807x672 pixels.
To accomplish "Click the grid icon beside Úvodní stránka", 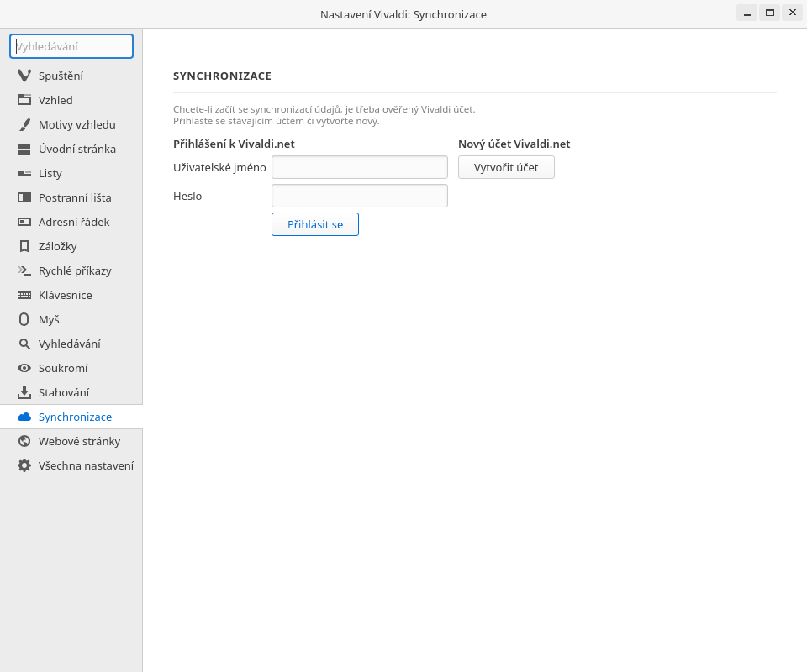I will pos(24,150).
